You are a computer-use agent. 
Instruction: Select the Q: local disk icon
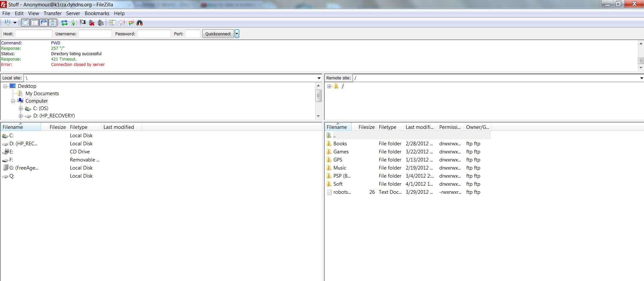(x=5, y=176)
